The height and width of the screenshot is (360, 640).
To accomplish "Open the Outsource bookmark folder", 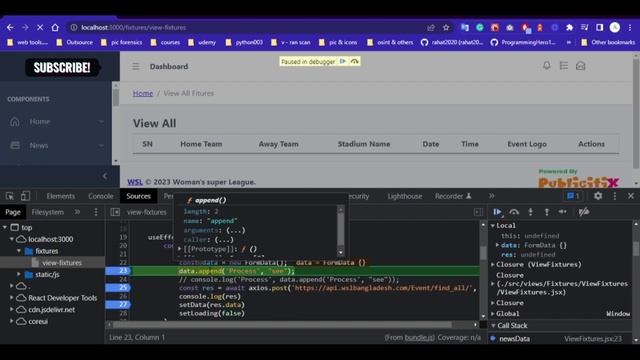I will (x=75, y=42).
